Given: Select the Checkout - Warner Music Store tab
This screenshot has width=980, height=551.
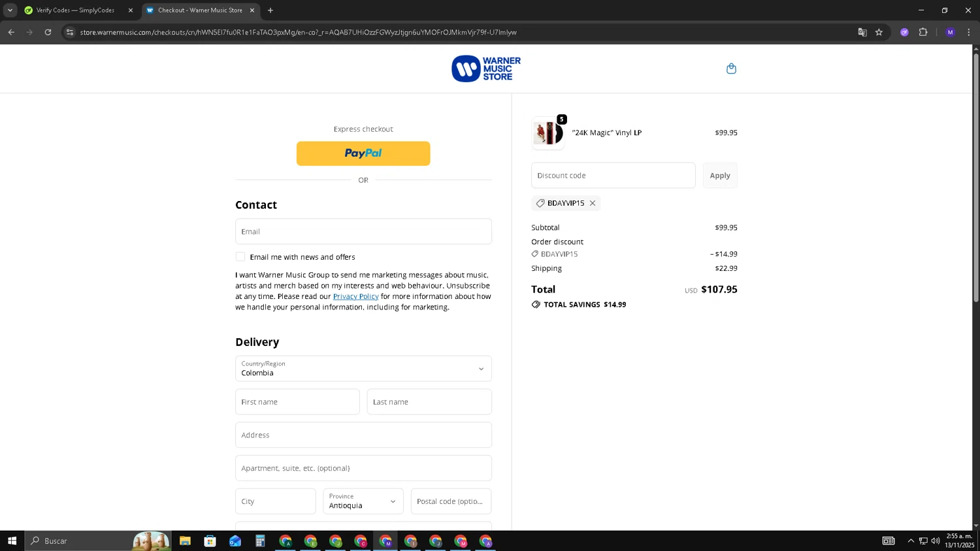Looking at the screenshot, I should tap(200, 10).
